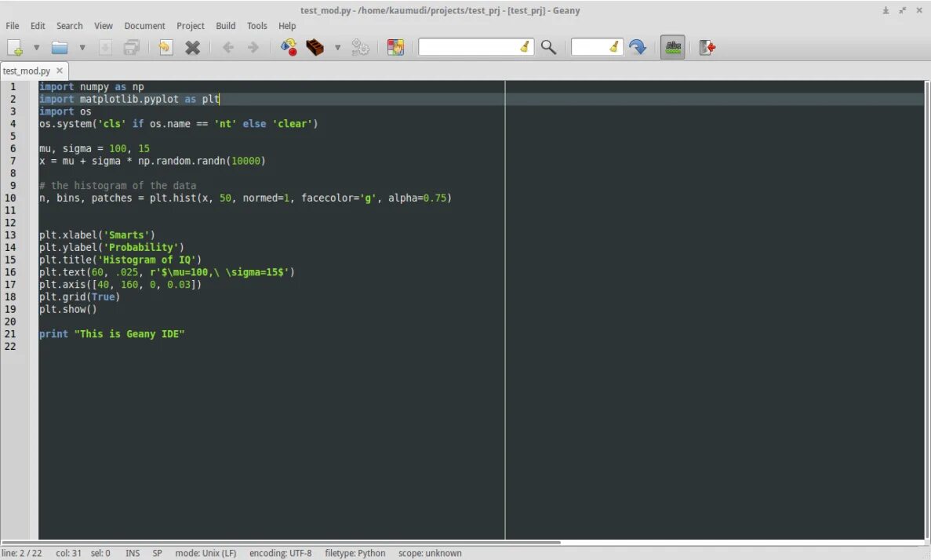Click the '# the histogram of the data' comment
931x560 pixels.
pyautogui.click(x=118, y=186)
